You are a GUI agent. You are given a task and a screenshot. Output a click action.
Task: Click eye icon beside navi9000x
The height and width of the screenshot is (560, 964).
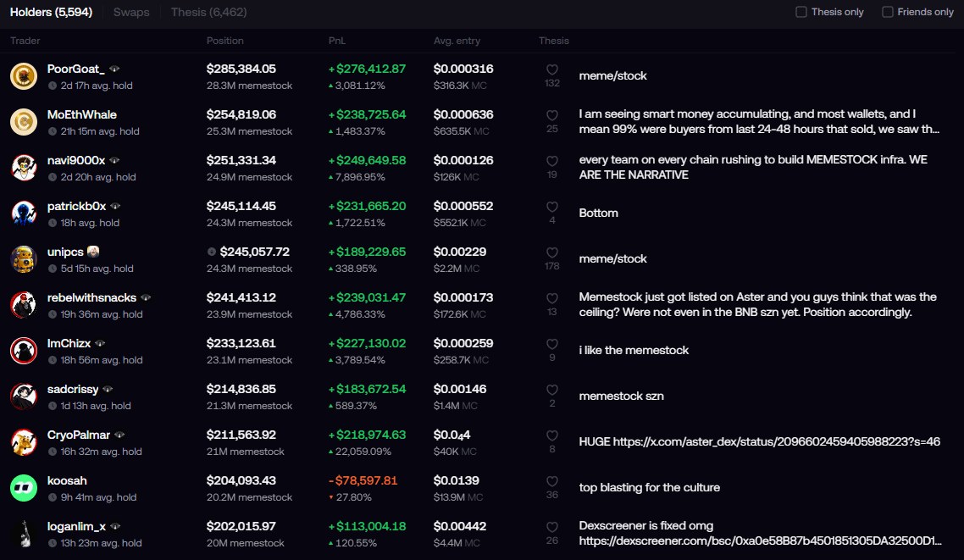click(x=114, y=160)
